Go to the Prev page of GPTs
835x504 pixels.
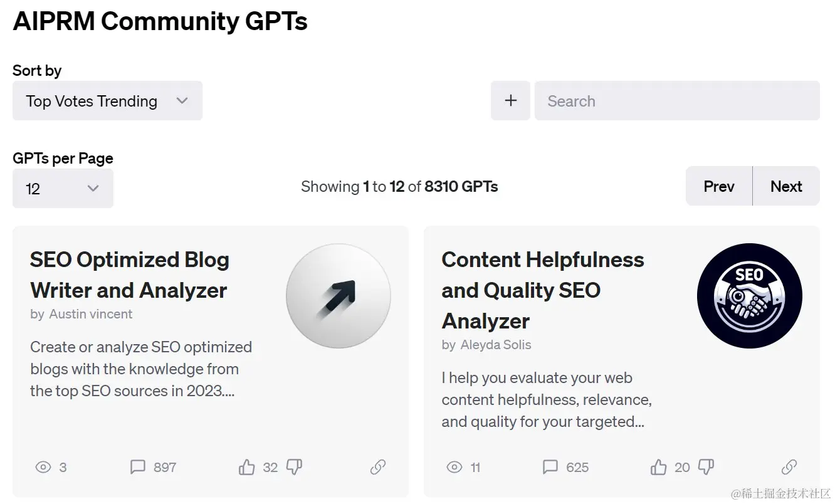(719, 186)
